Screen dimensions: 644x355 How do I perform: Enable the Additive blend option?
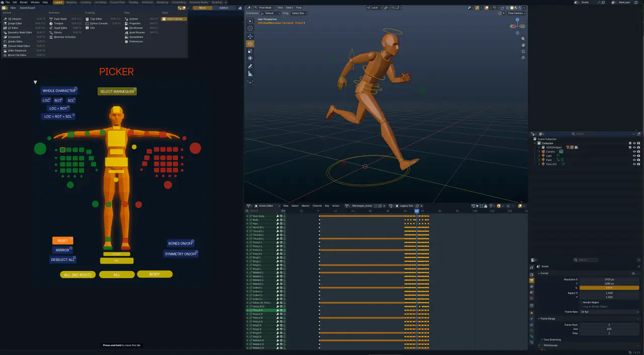tap(223, 8)
